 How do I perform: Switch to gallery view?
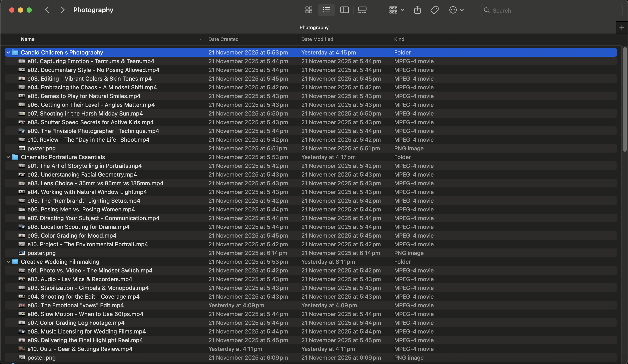(362, 10)
